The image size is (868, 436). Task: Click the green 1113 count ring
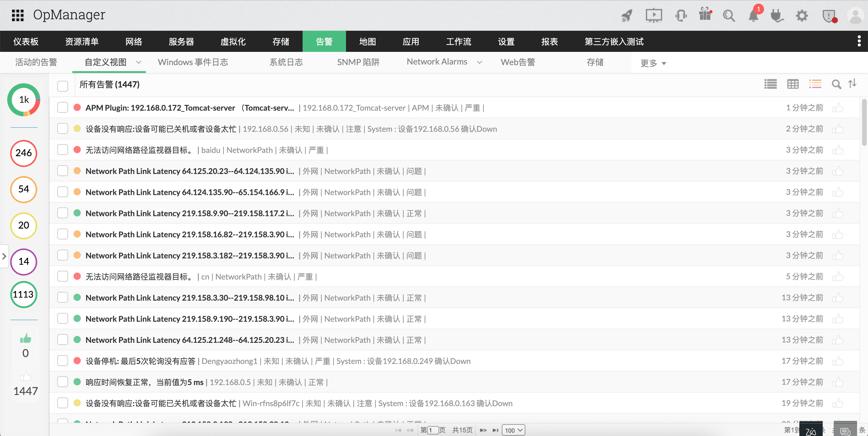pos(23,294)
